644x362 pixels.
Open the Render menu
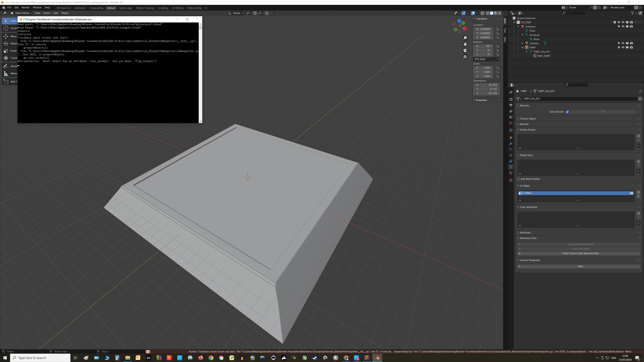click(x=25, y=8)
